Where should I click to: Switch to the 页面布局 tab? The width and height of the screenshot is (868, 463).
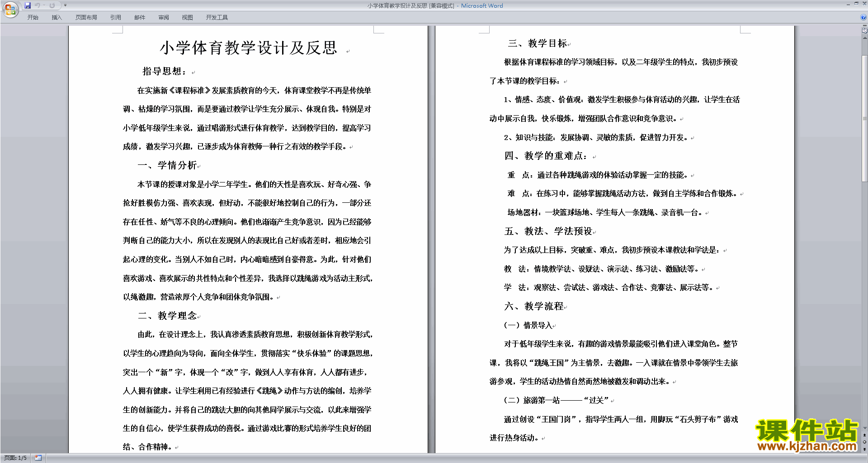click(x=86, y=17)
